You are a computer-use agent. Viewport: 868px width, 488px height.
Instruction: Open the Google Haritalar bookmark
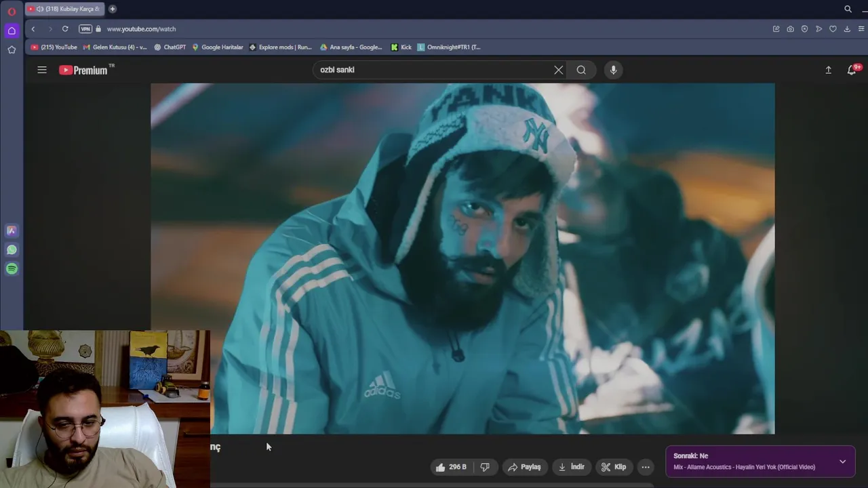pos(218,47)
